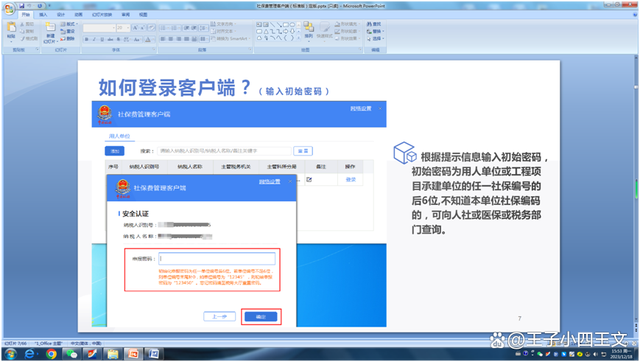
Task: Click Align Text (对齐文本) button
Action: (223, 31)
